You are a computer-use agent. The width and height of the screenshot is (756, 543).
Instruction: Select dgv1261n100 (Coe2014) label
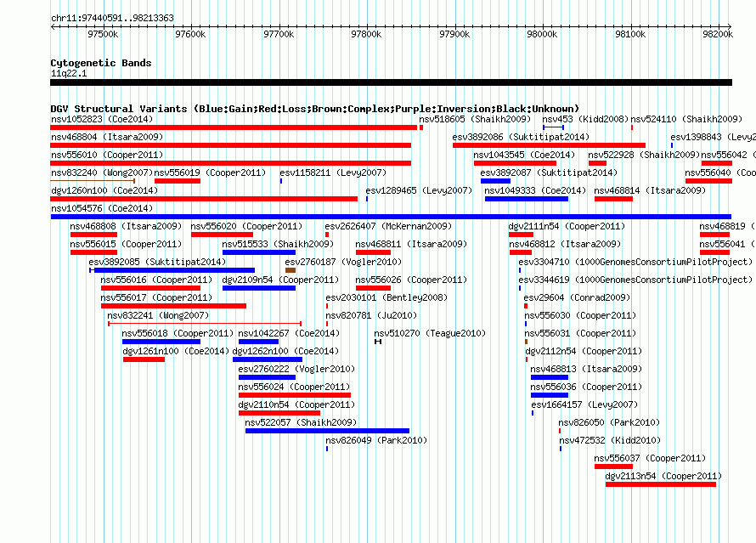pos(176,351)
